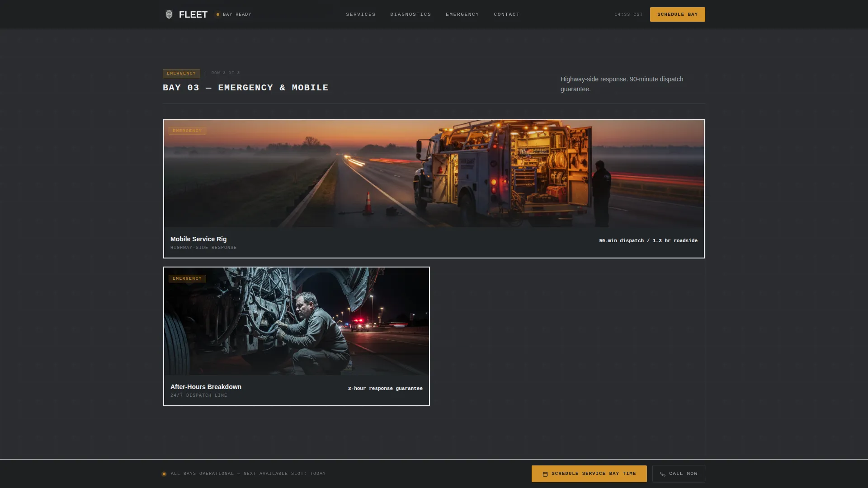Click the Bay 03 — Emergency & Mobile heading
Screen dimensions: 868x488
245,88
